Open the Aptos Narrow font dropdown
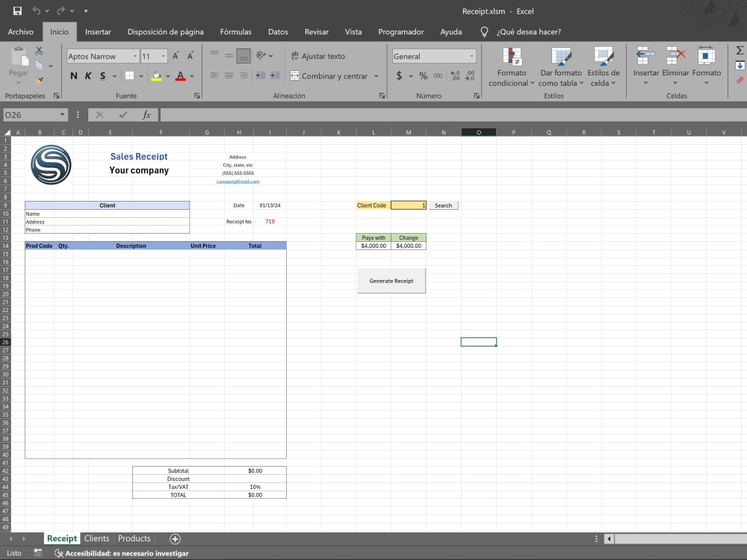This screenshot has height=560, width=747. tap(134, 56)
